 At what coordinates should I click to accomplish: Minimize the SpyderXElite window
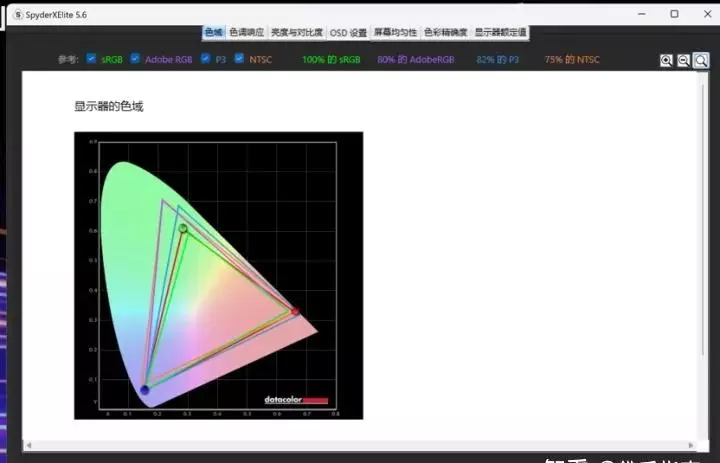(x=641, y=14)
